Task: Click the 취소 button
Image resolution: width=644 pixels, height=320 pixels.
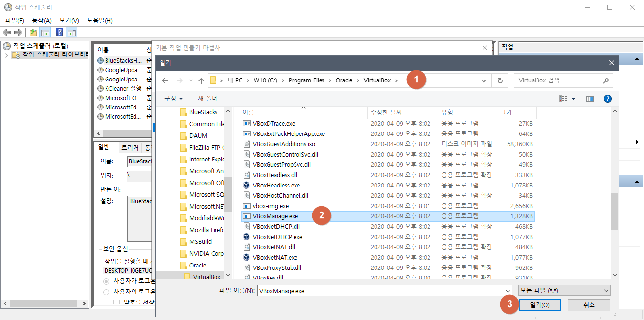Action: [589, 305]
